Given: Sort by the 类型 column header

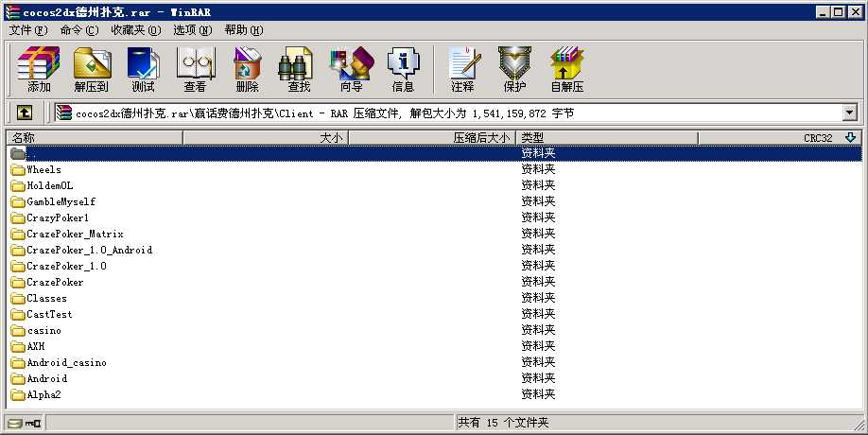Looking at the screenshot, I should pyautogui.click(x=607, y=138).
